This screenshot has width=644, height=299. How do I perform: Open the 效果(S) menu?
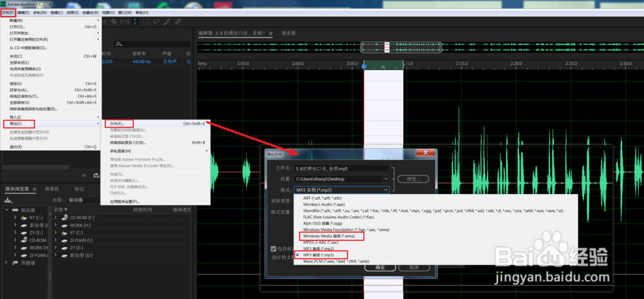(73, 13)
